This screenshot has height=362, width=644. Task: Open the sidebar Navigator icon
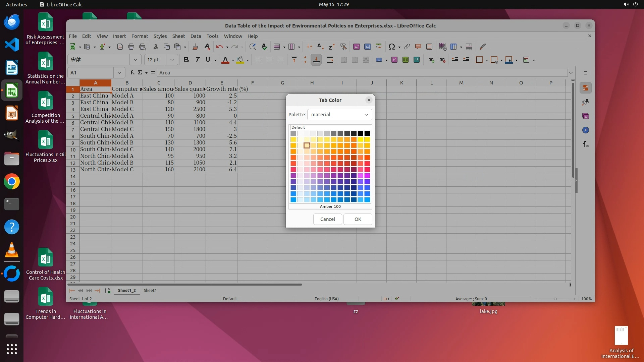586,130
